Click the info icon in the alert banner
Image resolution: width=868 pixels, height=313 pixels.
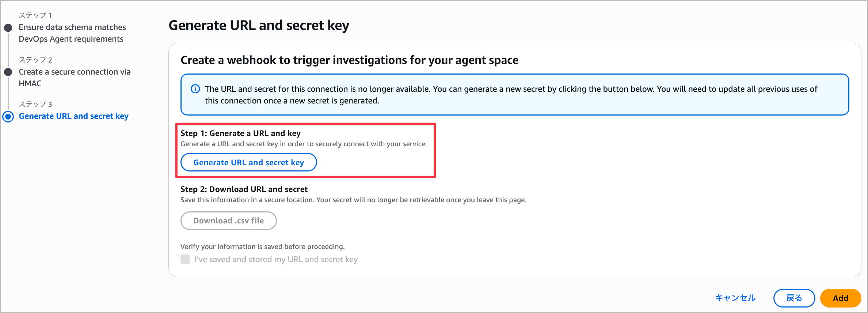(195, 89)
